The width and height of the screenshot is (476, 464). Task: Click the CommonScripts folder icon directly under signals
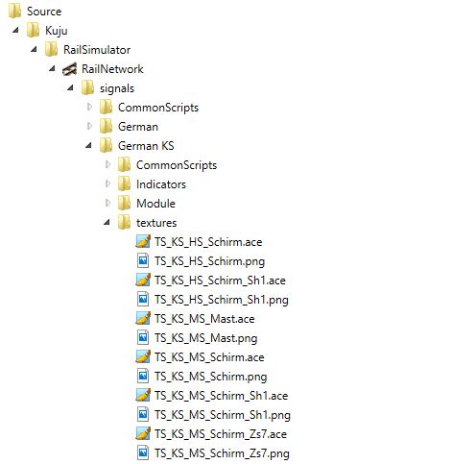click(x=106, y=107)
